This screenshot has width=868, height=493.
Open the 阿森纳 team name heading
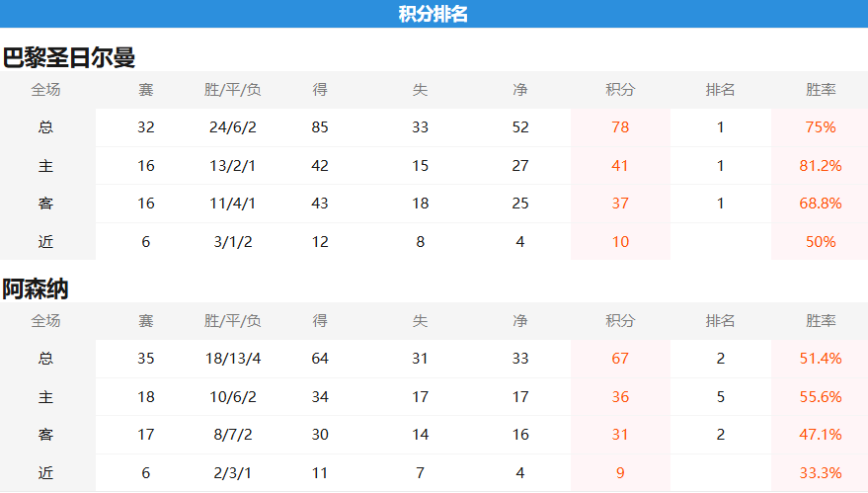coord(35,289)
